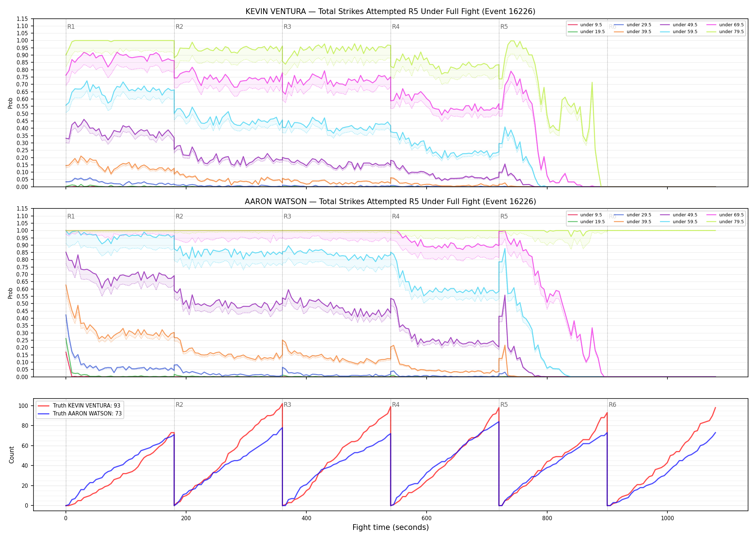Click R3 round marker in Count chart
Screen dimensions: 756x540
coord(287,405)
